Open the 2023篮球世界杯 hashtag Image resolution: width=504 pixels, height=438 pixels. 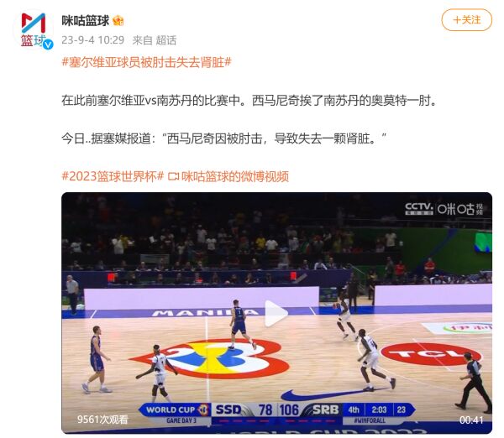[113, 176]
